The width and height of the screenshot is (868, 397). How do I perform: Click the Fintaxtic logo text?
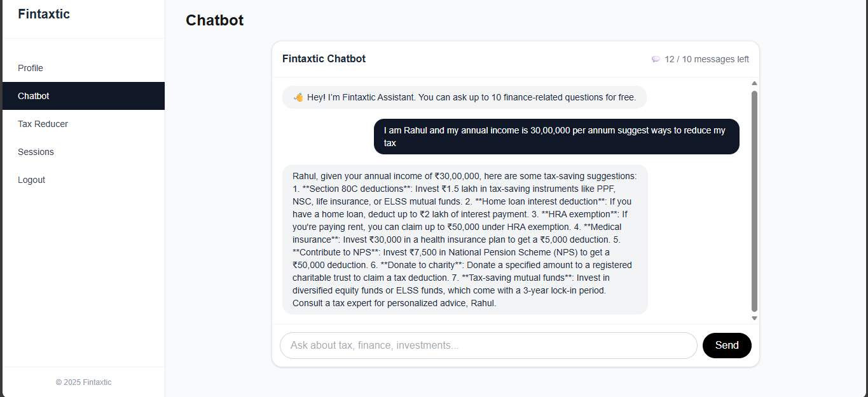click(x=44, y=14)
